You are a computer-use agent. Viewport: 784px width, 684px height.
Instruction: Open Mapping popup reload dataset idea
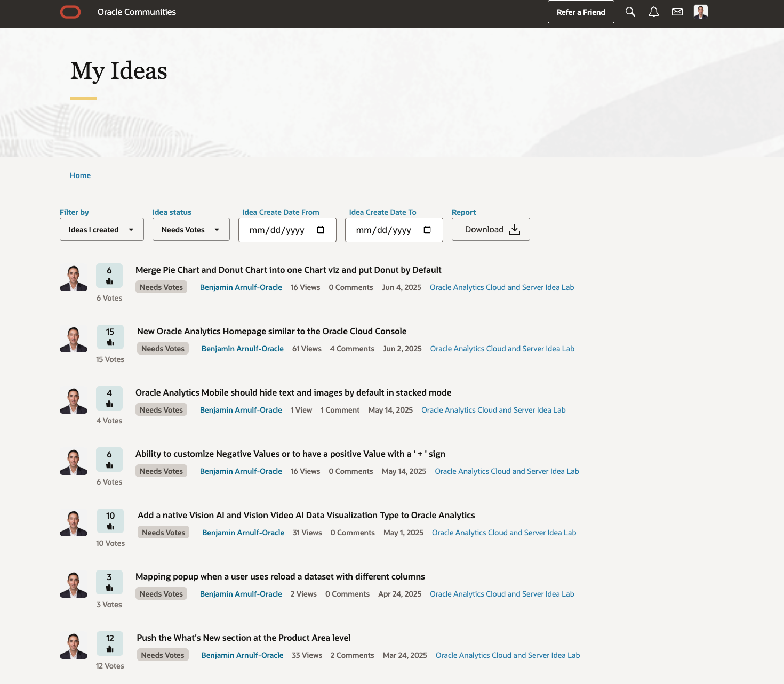click(280, 576)
